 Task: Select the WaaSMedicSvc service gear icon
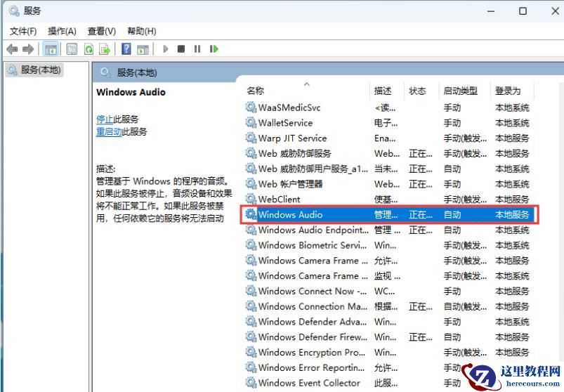click(251, 107)
